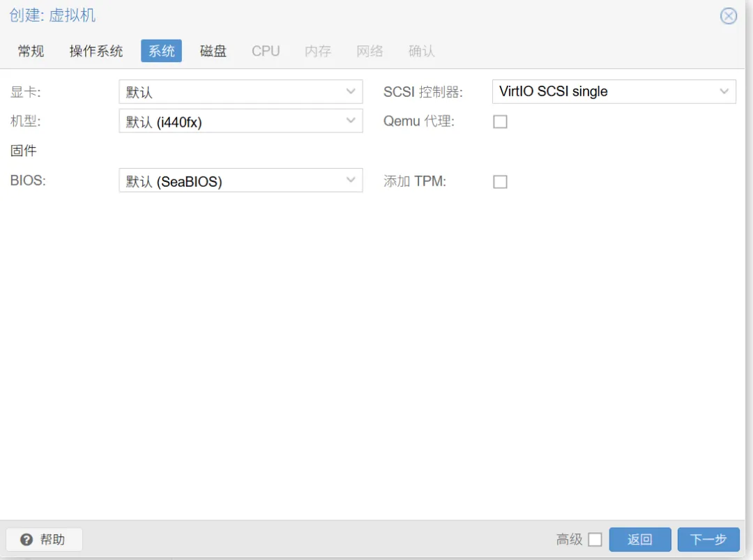Expand the BIOS dropdown arrow
Screen dimensions: 753x560
click(x=351, y=180)
